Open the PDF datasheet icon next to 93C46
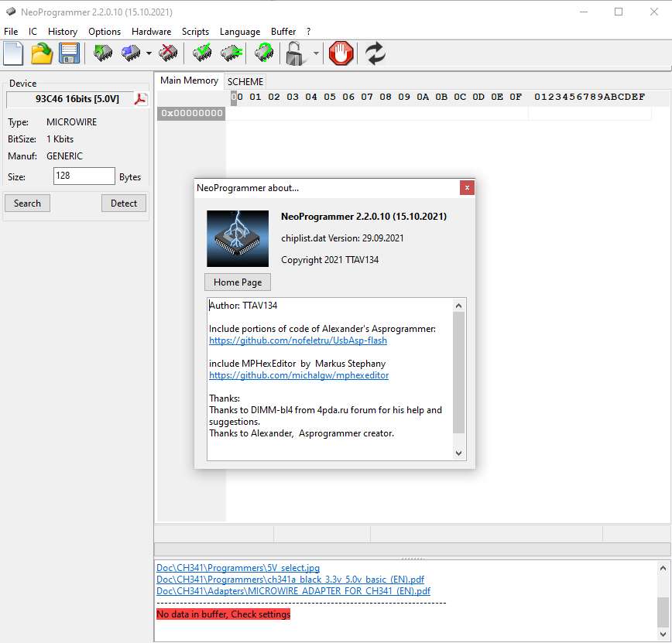Image resolution: width=672 pixels, height=643 pixels. [x=141, y=99]
